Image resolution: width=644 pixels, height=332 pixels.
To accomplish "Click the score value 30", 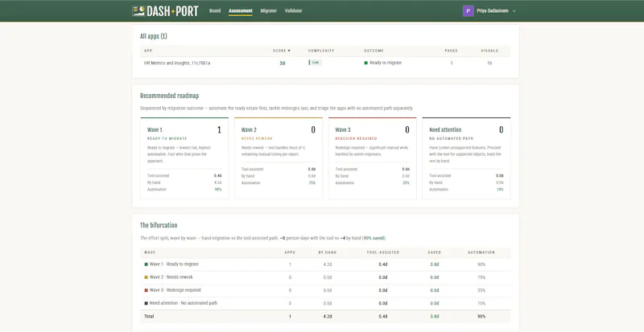I will [x=283, y=64].
